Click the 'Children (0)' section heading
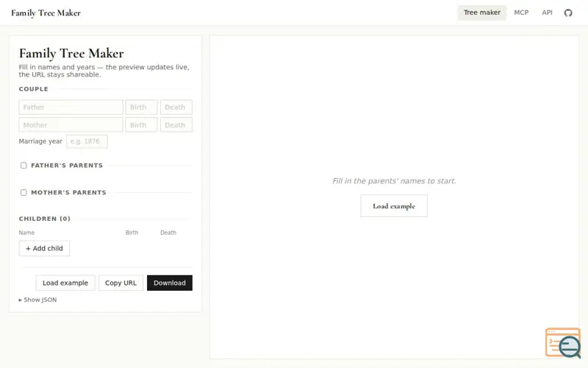The width and height of the screenshot is (588, 368). (45, 219)
